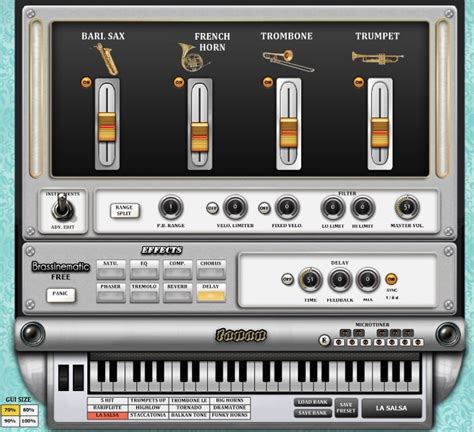
Task: Toggle the Delay OFF switch
Action: click(287, 279)
